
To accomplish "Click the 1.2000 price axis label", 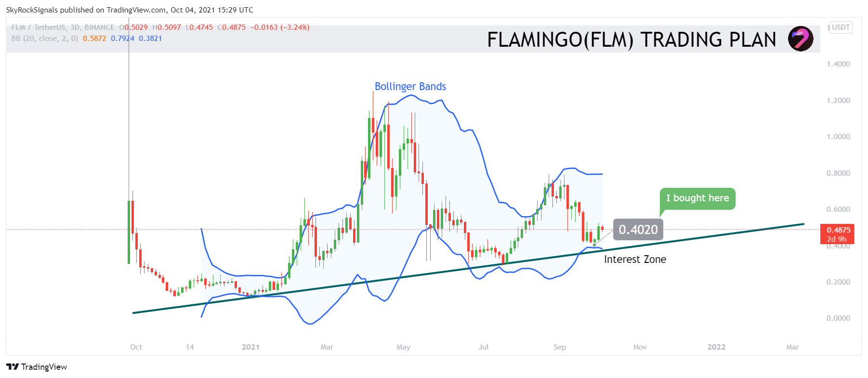I will coord(838,101).
